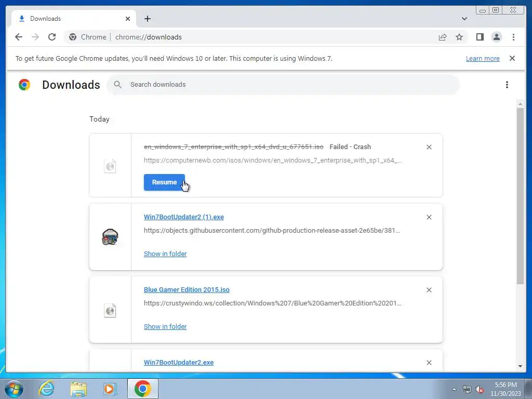Screen dimensions: 532x399
Task: Click the crustywindo.ws source URL text
Action: pos(272,303)
